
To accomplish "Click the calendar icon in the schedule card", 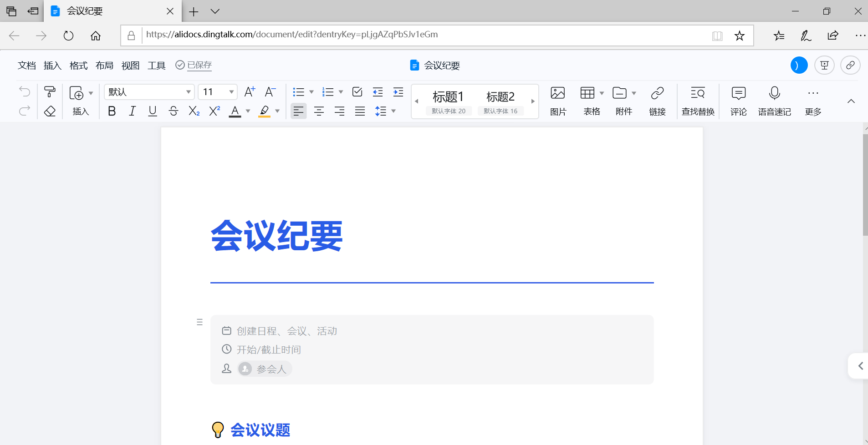I will [x=226, y=331].
